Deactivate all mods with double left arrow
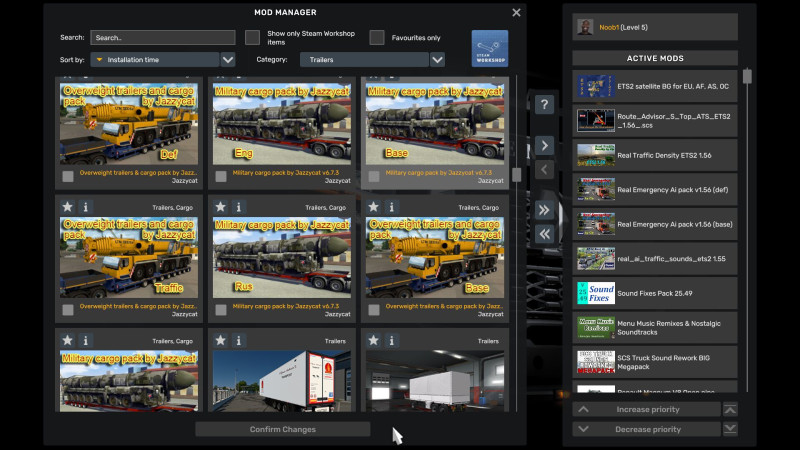This screenshot has width=800, height=450. [544, 234]
